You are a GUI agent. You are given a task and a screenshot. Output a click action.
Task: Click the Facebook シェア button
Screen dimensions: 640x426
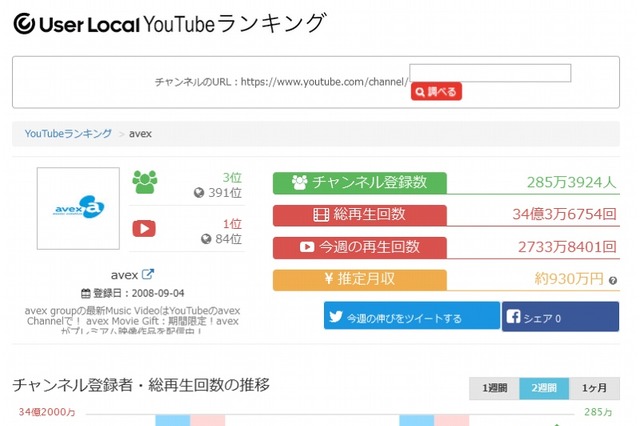560,316
